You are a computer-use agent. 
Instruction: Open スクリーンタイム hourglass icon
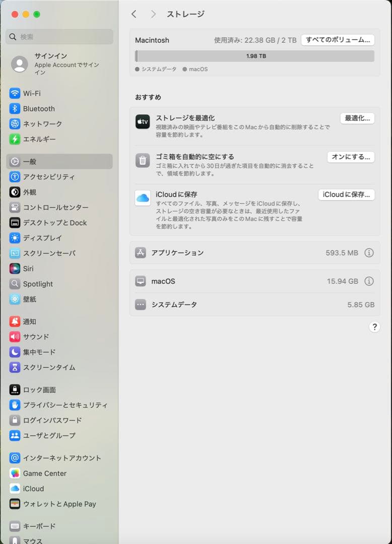point(15,367)
